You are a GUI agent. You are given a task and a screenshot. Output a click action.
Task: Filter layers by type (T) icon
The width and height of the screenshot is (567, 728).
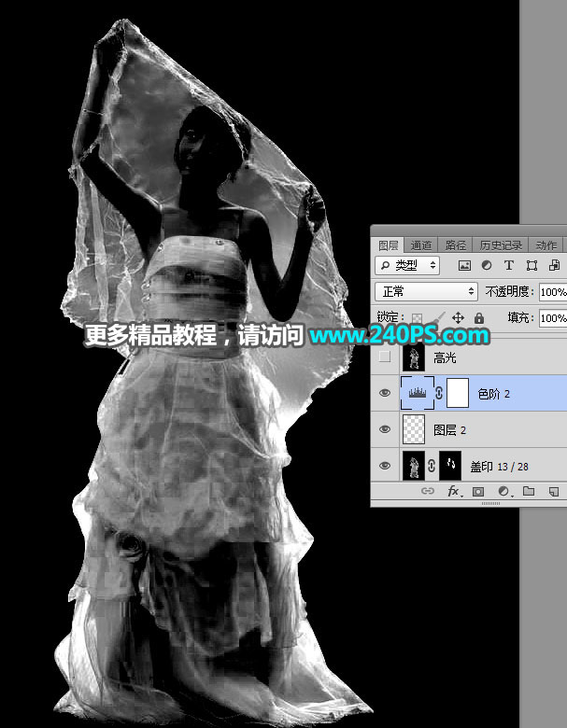click(509, 265)
